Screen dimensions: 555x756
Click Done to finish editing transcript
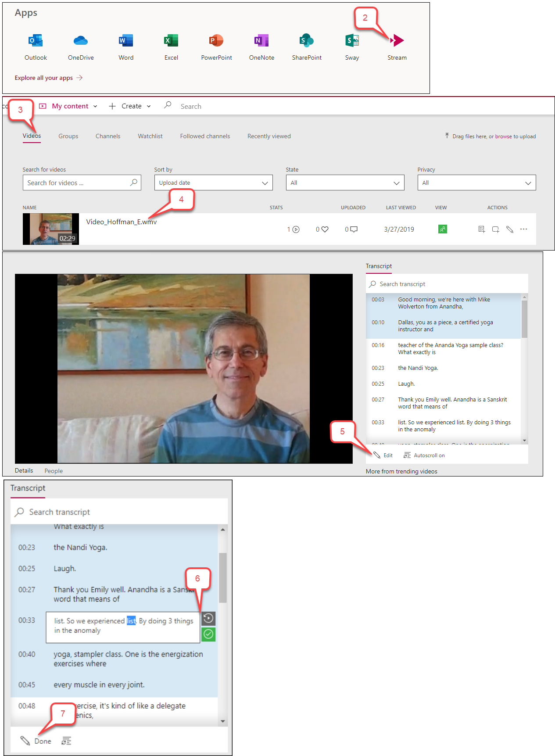point(36,741)
